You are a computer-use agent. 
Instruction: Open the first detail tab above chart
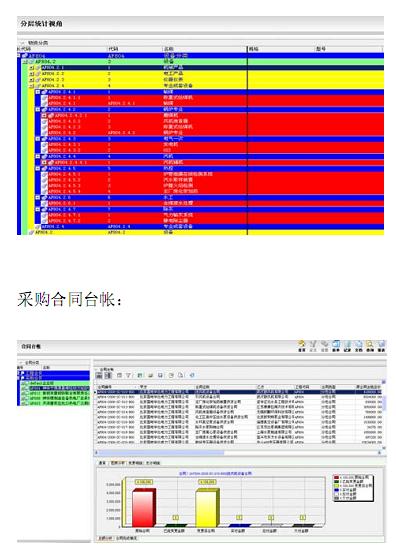pyautogui.click(x=102, y=463)
